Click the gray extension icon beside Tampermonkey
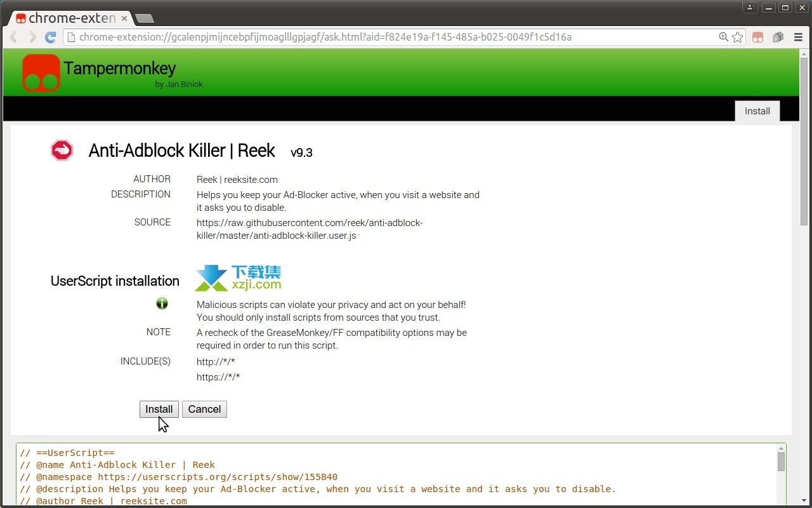This screenshot has width=812, height=508. click(778, 37)
